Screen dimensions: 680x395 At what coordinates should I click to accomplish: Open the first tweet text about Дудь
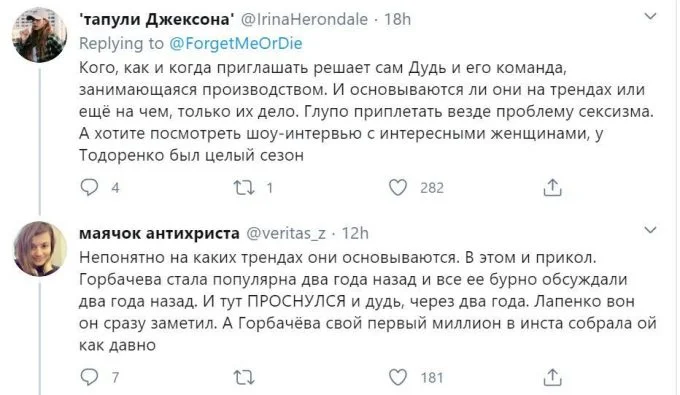point(366,111)
